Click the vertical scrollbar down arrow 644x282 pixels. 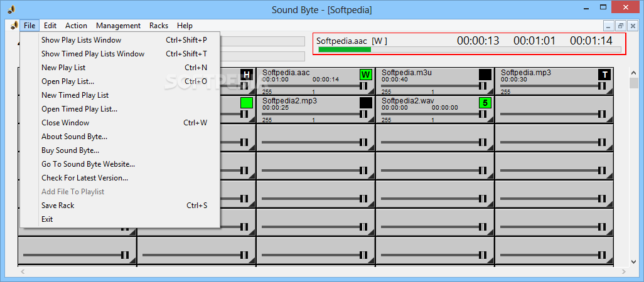coord(634,261)
